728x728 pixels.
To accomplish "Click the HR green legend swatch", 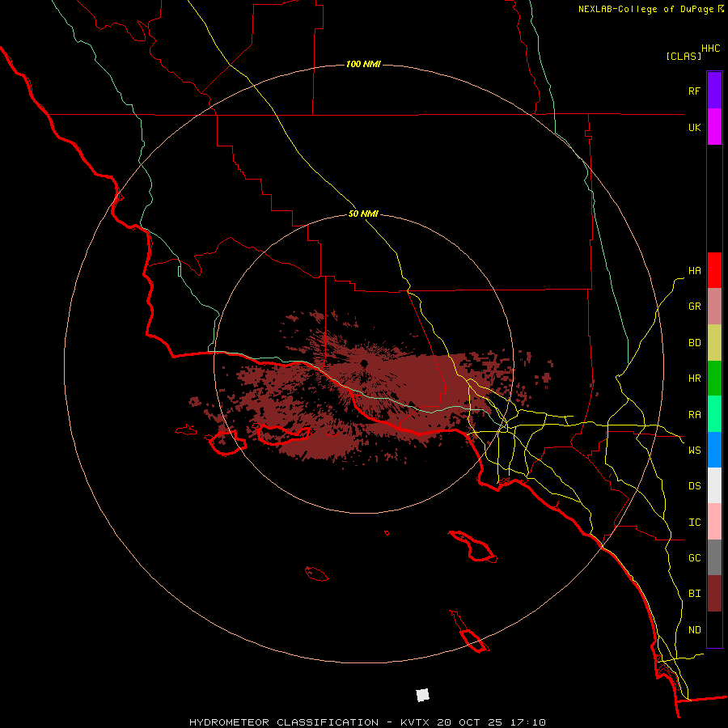I will tap(714, 379).
